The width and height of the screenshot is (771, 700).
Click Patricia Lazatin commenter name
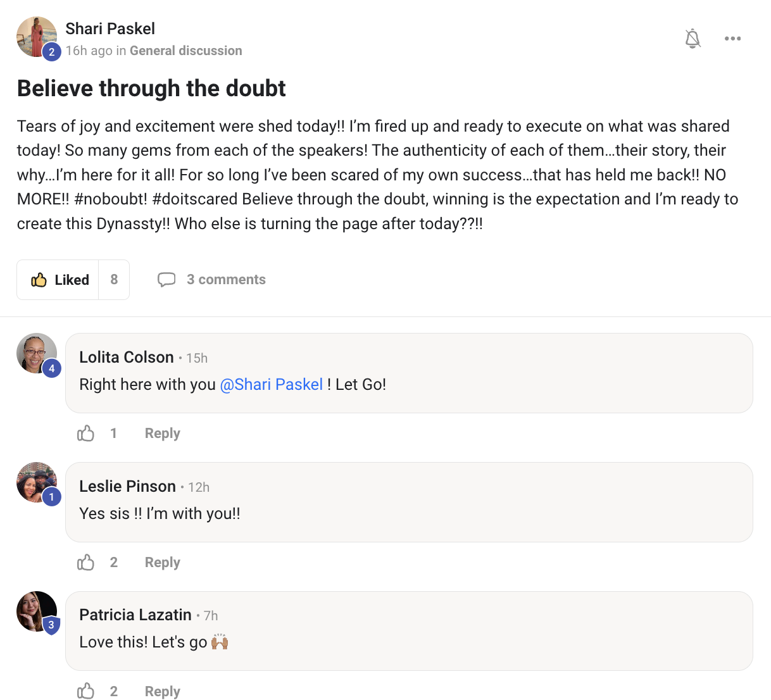tap(135, 615)
